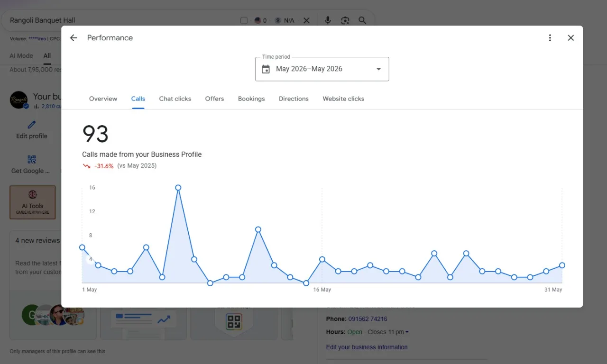The image size is (607, 364).
Task: Click the peak data point at 16 calls
Action: pyautogui.click(x=178, y=188)
